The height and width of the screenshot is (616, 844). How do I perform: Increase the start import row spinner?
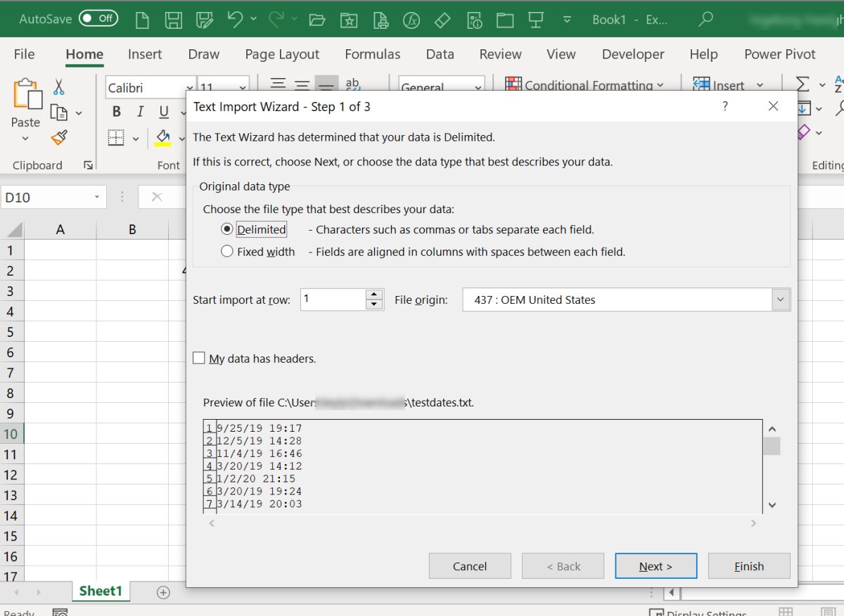pyautogui.click(x=375, y=295)
